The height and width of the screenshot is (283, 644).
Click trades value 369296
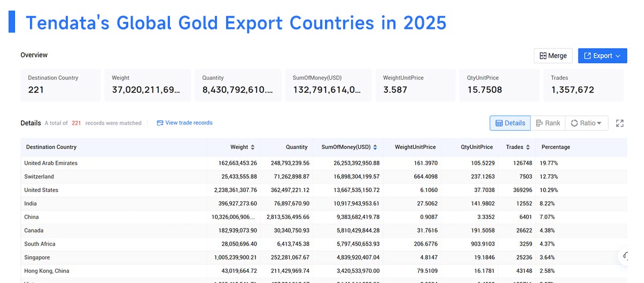click(x=522, y=190)
